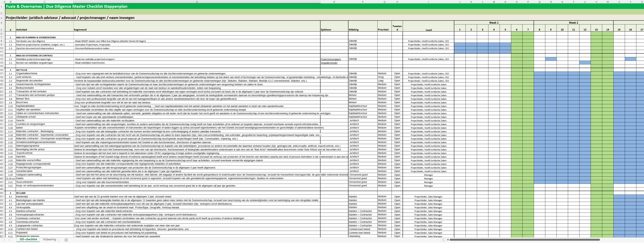Click the tab-bar split handle dots
Image resolution: width=644 pixels, height=243 pixels.
pos(444,240)
